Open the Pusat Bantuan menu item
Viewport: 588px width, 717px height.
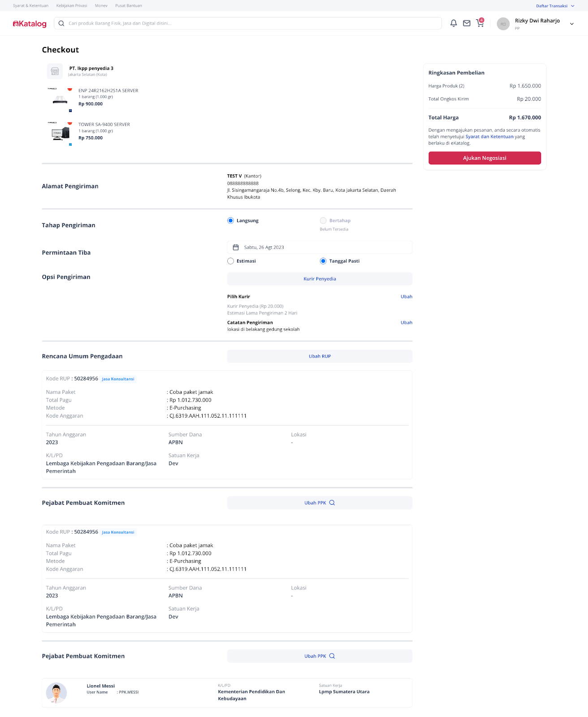point(129,6)
